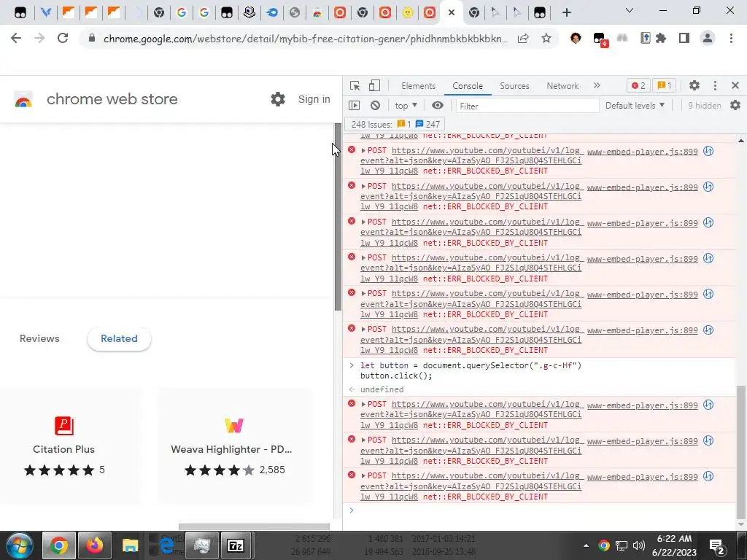Expand the last POST error entry
747x560 pixels.
363,475
